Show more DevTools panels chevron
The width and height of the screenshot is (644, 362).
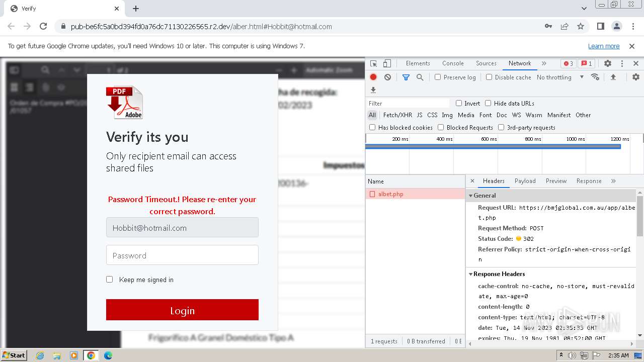click(544, 63)
